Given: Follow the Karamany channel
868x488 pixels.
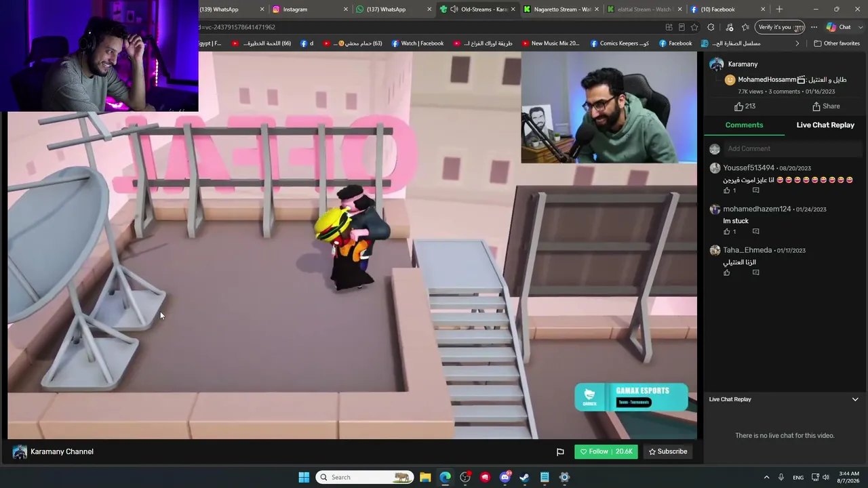Looking at the screenshot, I should pyautogui.click(x=606, y=452).
